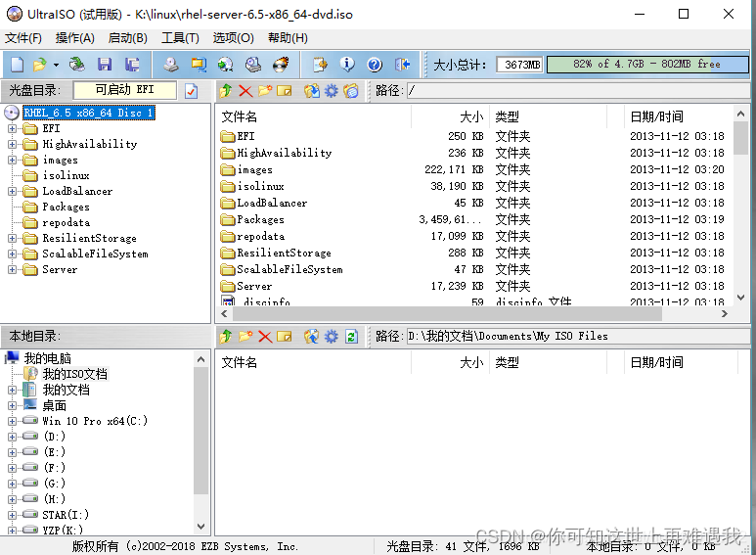Open the 选项(O) menu

(234, 38)
